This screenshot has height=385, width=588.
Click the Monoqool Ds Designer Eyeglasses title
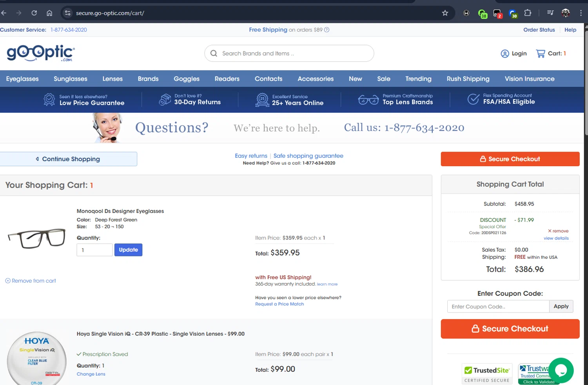tap(120, 211)
